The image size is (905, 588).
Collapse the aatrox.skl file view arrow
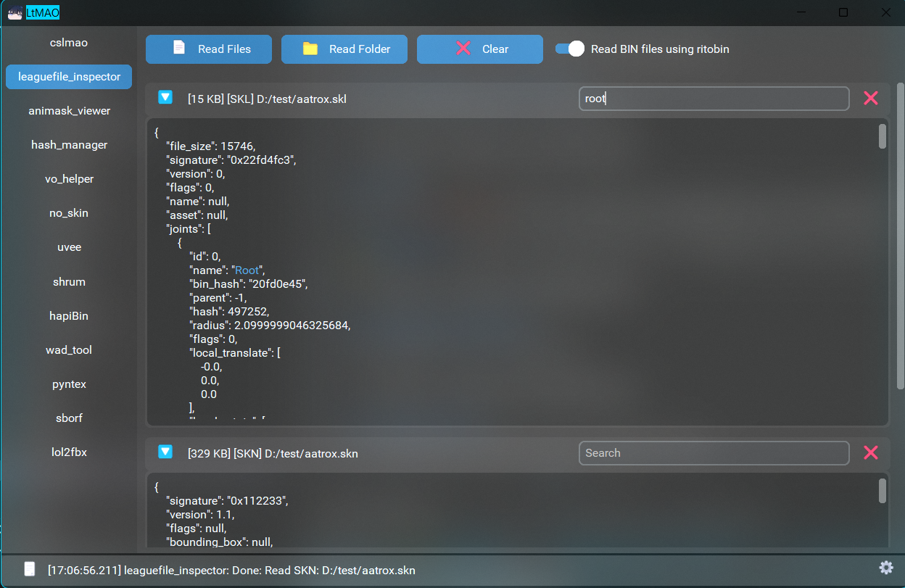click(165, 97)
